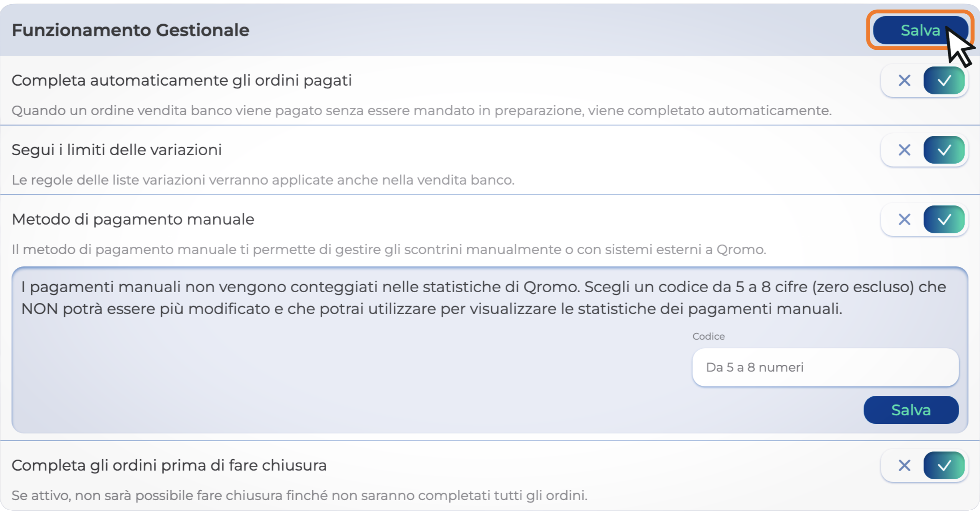
Task: Focus the Codice input field
Action: tap(825, 367)
